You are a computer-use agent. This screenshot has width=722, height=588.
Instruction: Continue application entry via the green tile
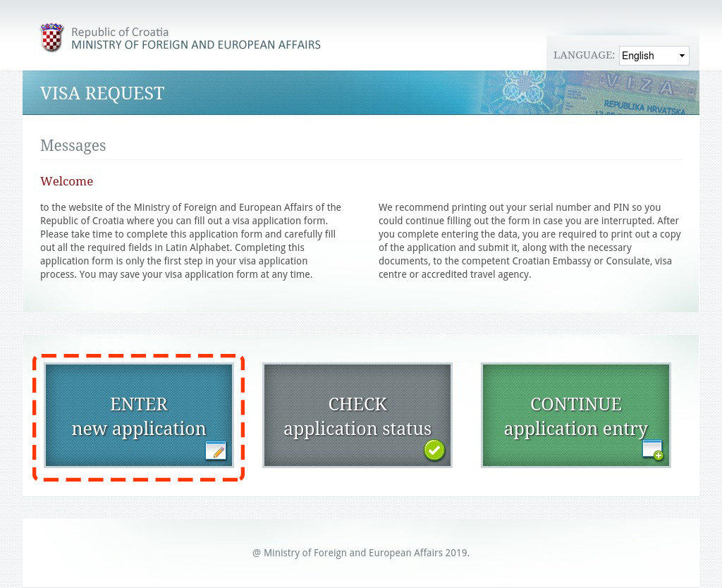(x=576, y=415)
